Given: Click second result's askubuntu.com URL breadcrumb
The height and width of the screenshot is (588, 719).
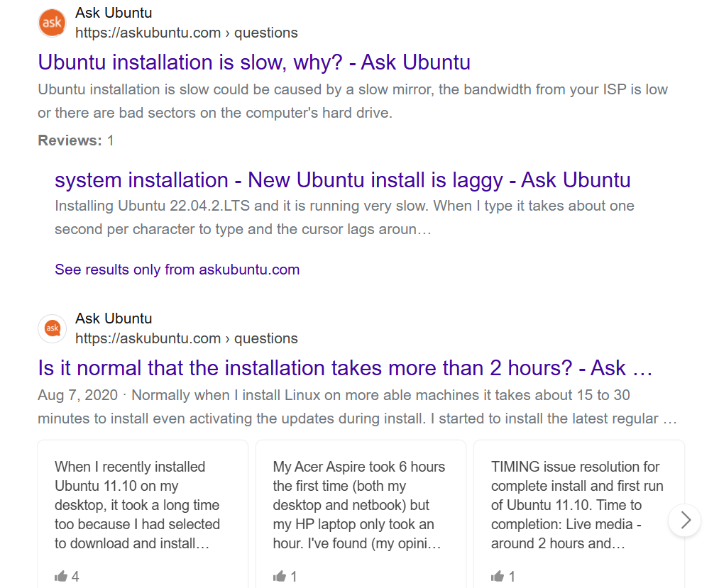Looking at the screenshot, I should coord(186,338).
